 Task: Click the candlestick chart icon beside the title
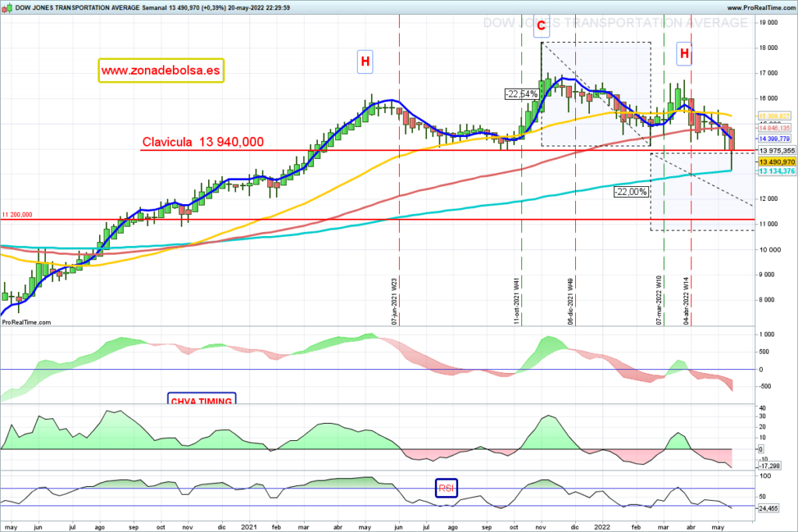(x=7, y=8)
